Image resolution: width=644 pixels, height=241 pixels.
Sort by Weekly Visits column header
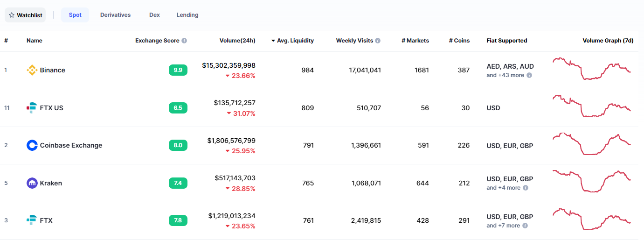[354, 41]
